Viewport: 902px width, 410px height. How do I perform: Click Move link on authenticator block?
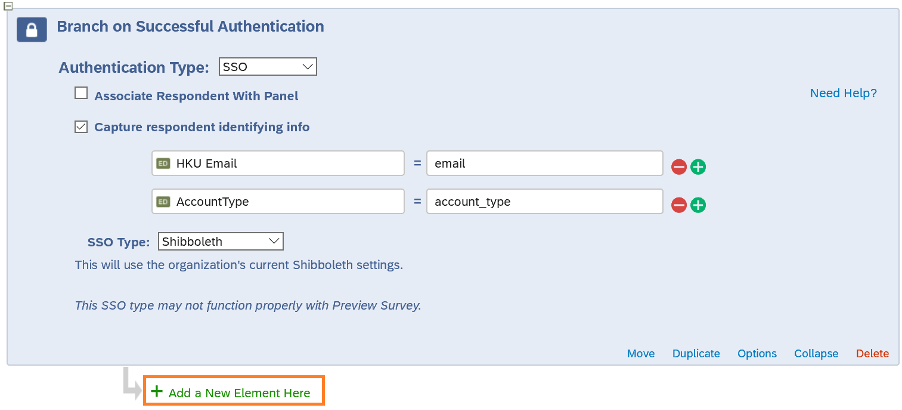click(641, 353)
